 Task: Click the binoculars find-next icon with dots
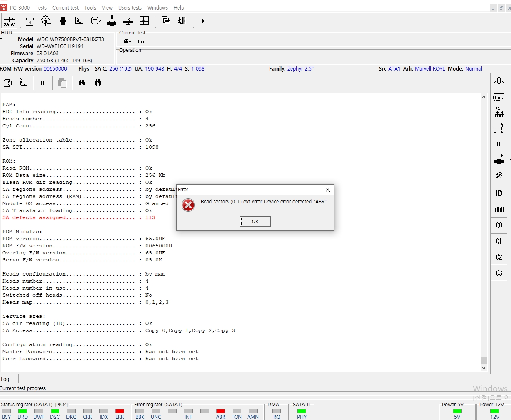(98, 83)
